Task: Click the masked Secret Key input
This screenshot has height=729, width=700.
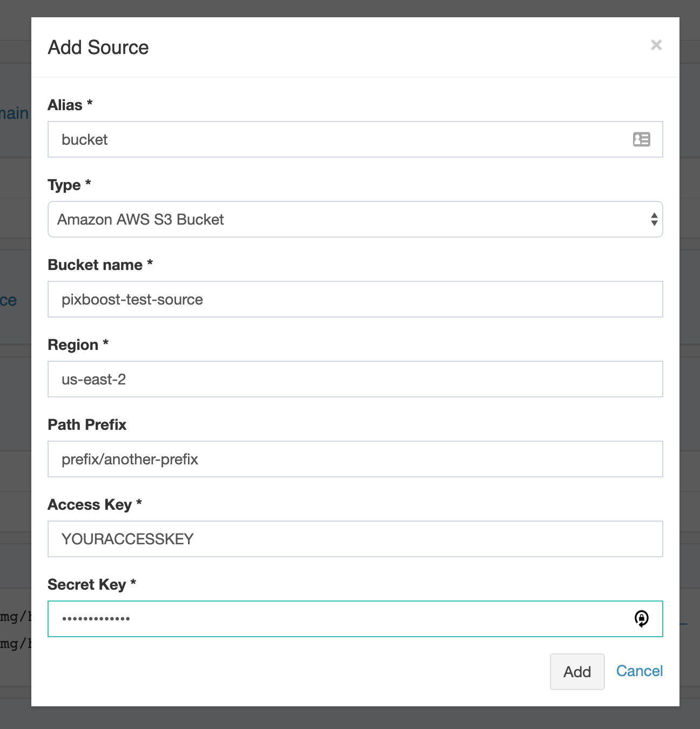Action: (x=324, y=619)
